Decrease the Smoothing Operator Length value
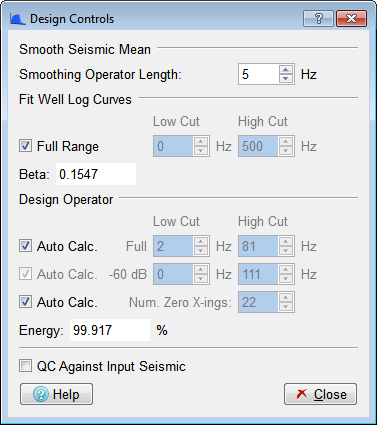Viewport: 377px width, 425px height. [x=286, y=79]
